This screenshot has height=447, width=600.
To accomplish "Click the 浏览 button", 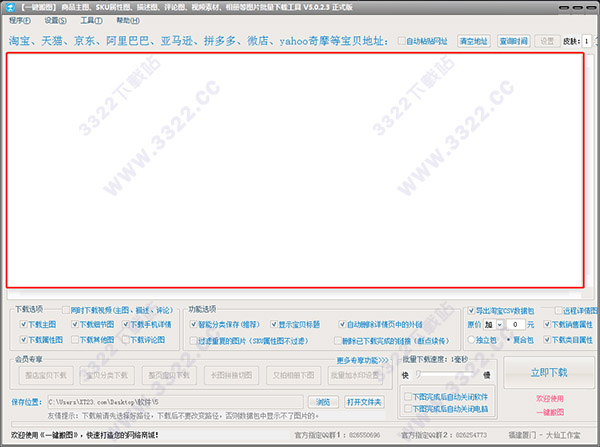I will [x=323, y=402].
